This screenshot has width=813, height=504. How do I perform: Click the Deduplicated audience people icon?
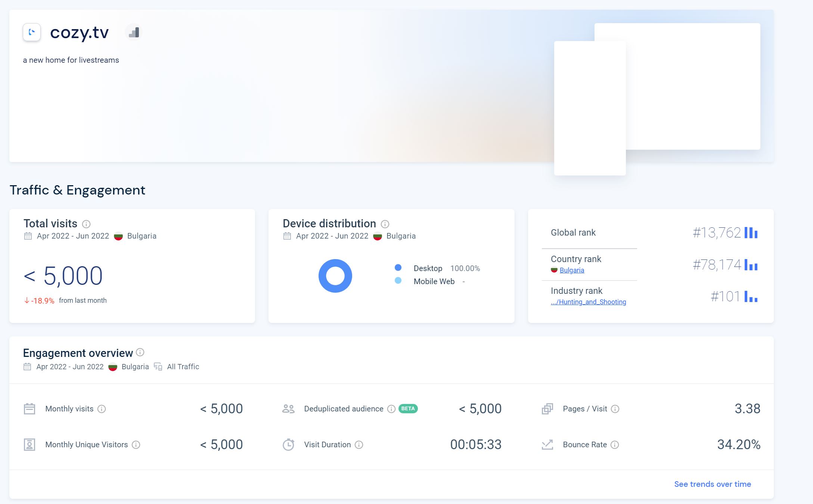[288, 409]
